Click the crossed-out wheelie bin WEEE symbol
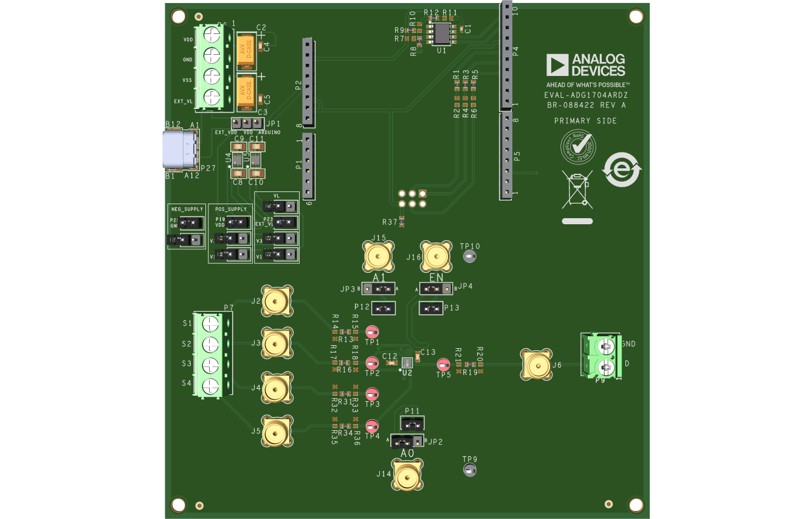 point(577,190)
